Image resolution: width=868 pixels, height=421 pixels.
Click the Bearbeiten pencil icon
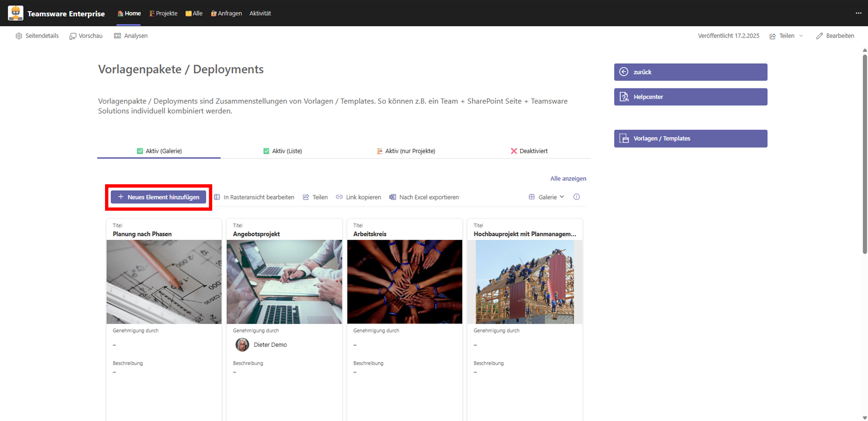coord(819,36)
